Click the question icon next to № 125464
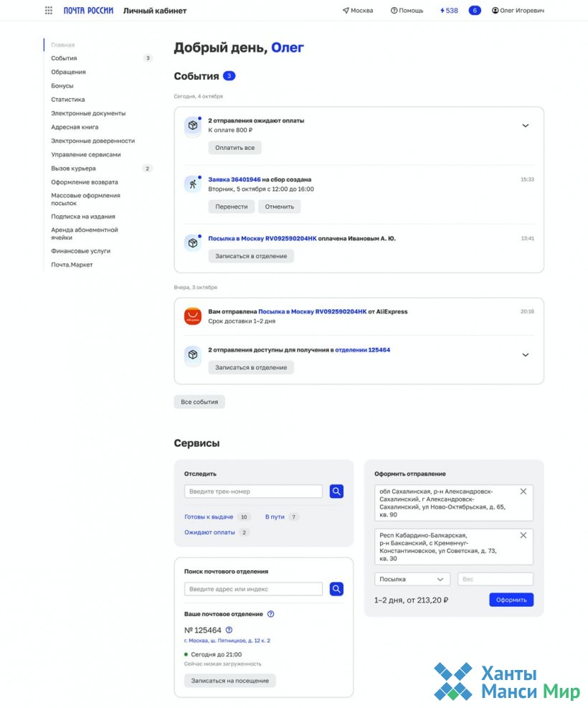The width and height of the screenshot is (588, 708). coord(229,630)
